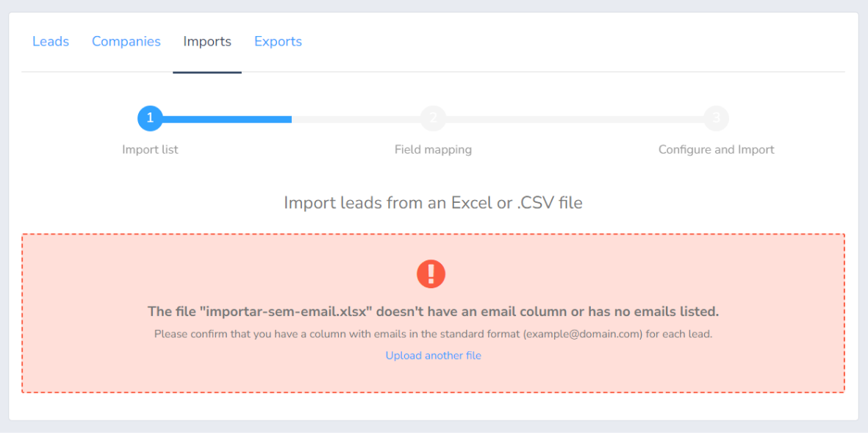Click step 3 circle for Configure and Import

[x=716, y=118]
